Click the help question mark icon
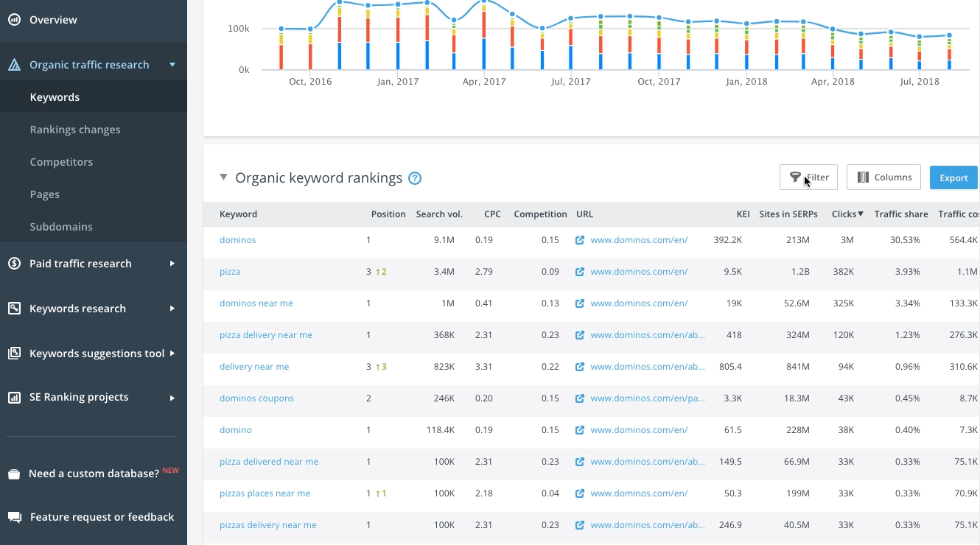This screenshot has width=980, height=545. (415, 178)
